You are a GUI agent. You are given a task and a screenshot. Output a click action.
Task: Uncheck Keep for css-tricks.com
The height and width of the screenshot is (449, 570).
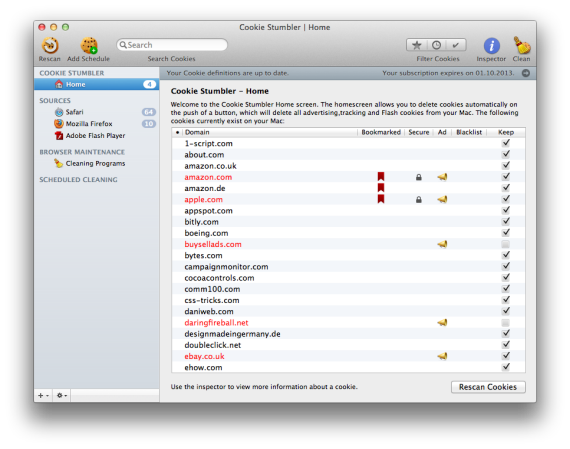(506, 300)
